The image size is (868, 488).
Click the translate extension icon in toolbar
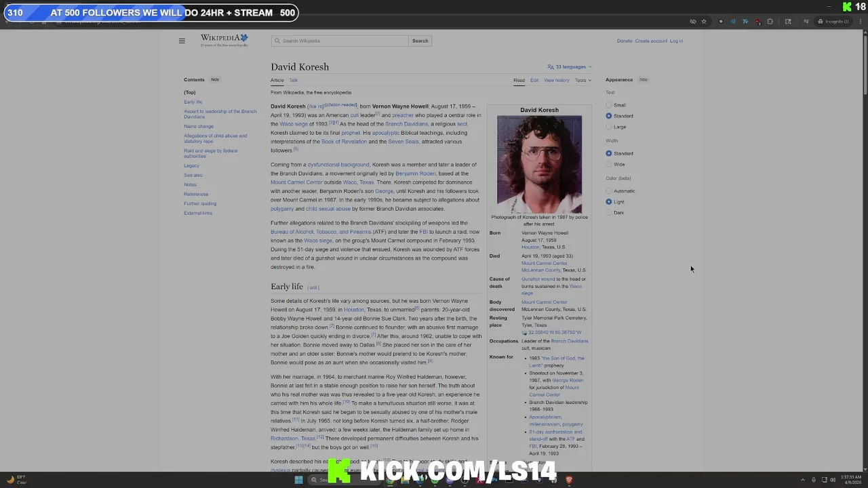[x=745, y=22]
